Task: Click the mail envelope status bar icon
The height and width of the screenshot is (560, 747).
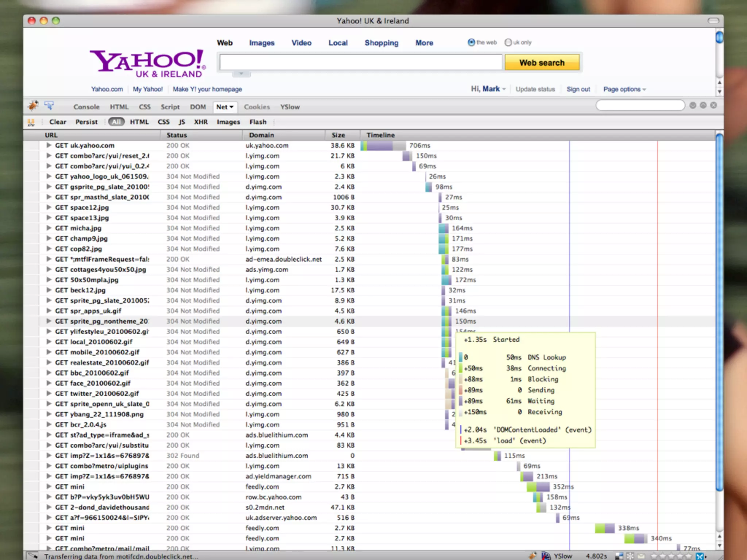Action: [641, 556]
